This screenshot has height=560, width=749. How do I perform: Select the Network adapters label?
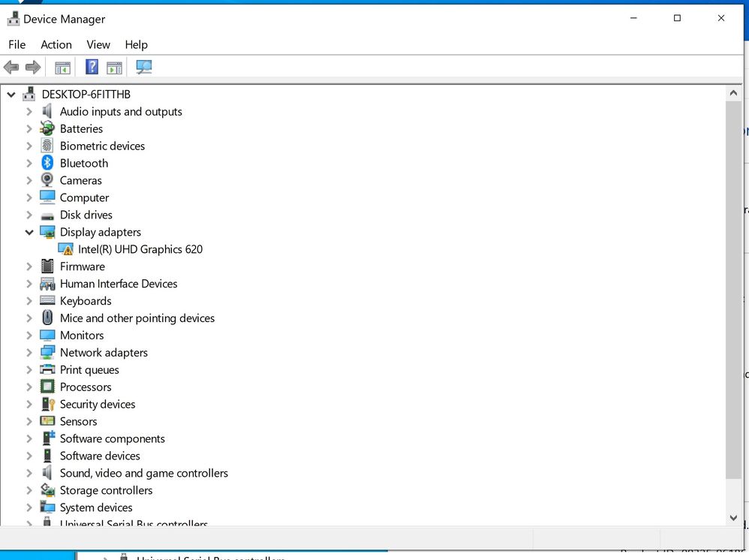coord(104,352)
